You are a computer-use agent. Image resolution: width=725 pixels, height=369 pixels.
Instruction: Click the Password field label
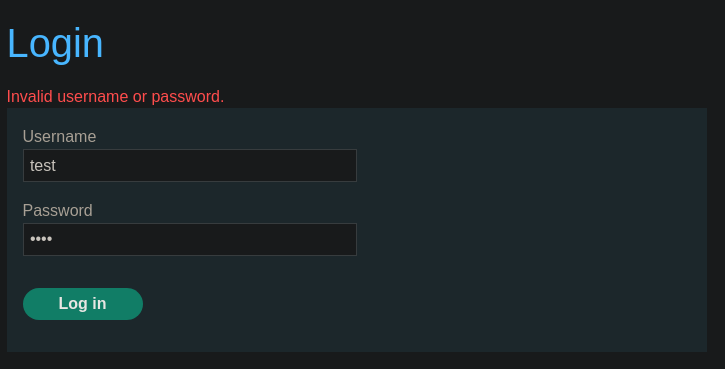57,210
